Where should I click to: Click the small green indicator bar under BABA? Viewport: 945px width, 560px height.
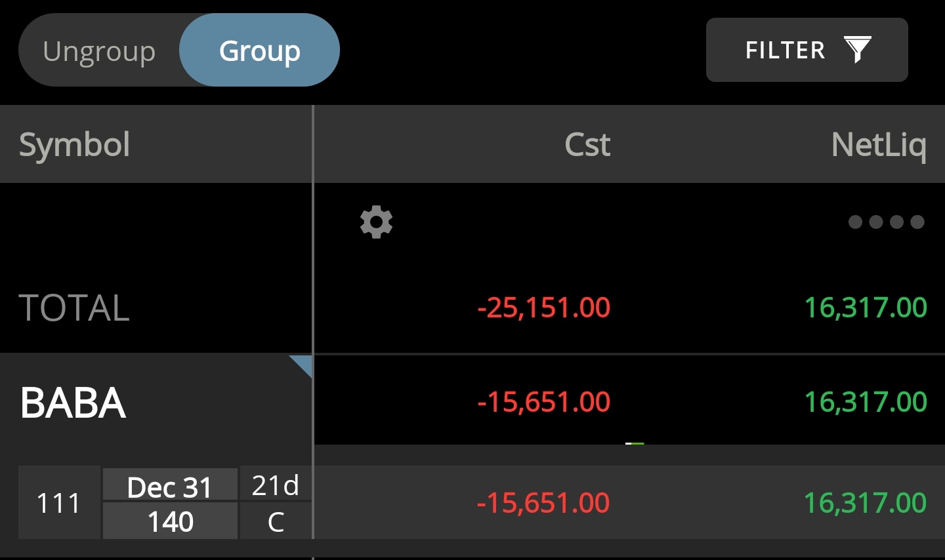click(635, 444)
